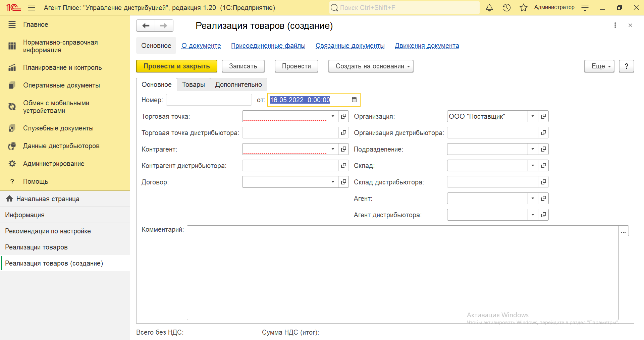
Task: Open Планирование и контроль section
Action: click(65, 67)
